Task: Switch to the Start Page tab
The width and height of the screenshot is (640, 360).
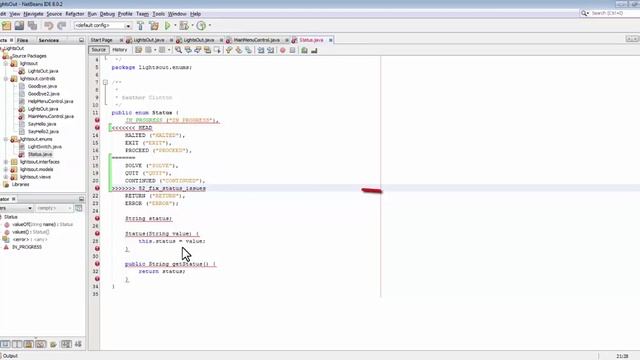Action: (102, 40)
